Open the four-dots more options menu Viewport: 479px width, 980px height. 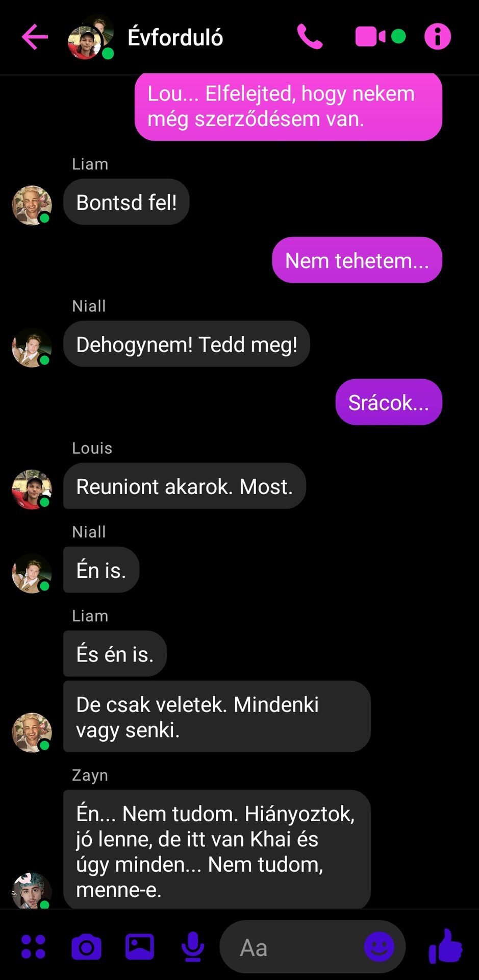click(x=33, y=947)
